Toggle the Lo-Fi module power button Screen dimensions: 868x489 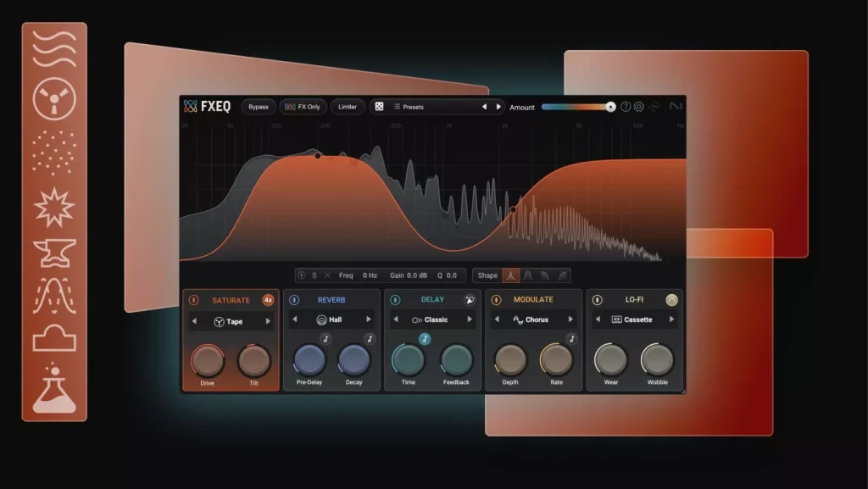point(597,300)
